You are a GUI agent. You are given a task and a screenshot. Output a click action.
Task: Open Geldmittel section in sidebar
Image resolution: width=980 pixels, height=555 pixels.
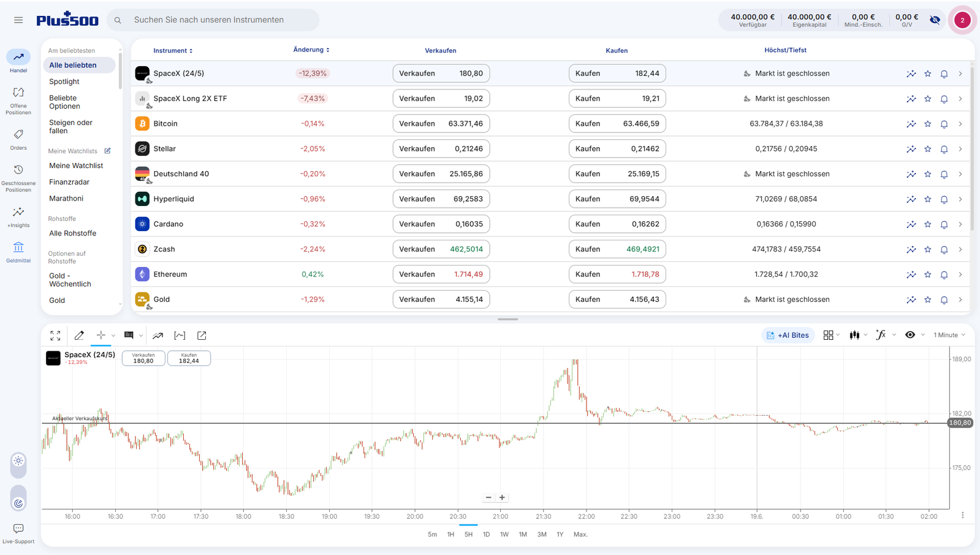click(18, 252)
